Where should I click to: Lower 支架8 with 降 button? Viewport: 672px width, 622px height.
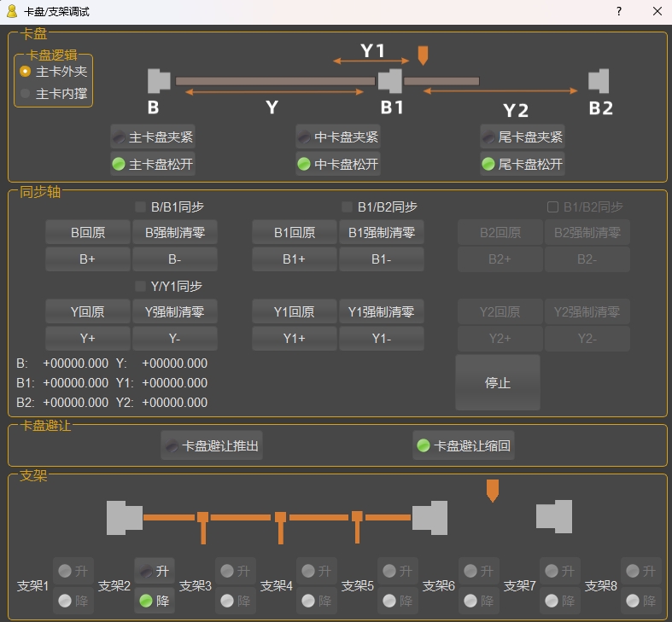coord(641,601)
